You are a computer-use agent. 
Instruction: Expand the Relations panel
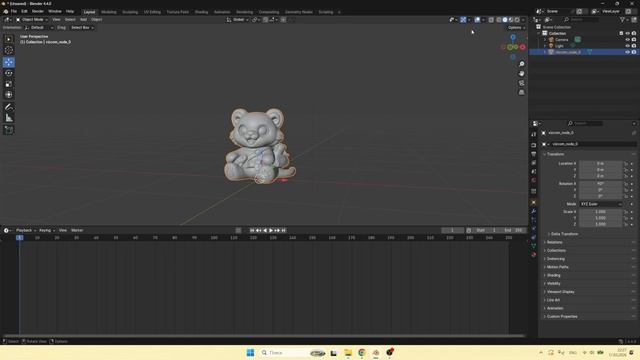point(554,242)
